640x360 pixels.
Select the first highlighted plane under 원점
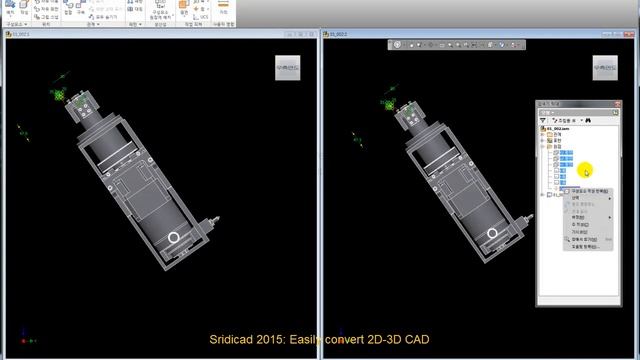566,153
